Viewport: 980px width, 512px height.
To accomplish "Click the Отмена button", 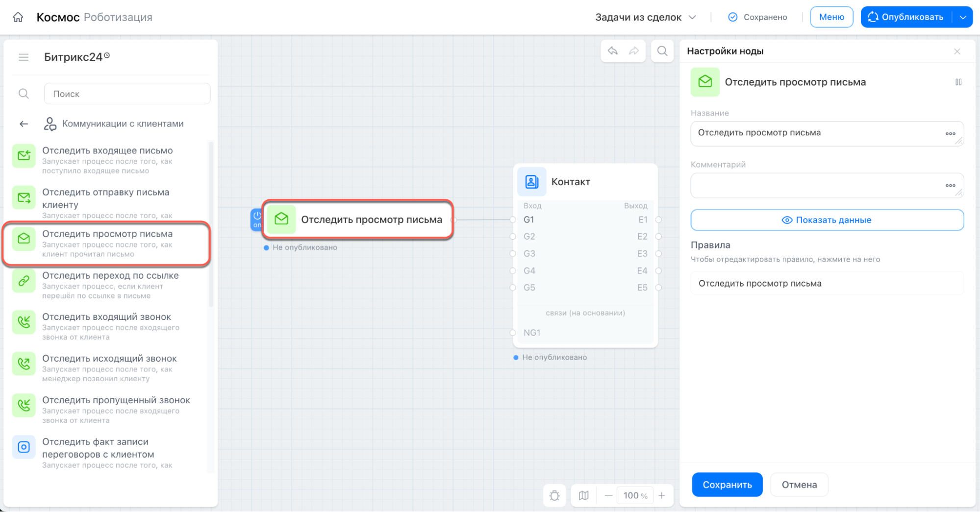I will pyautogui.click(x=799, y=485).
